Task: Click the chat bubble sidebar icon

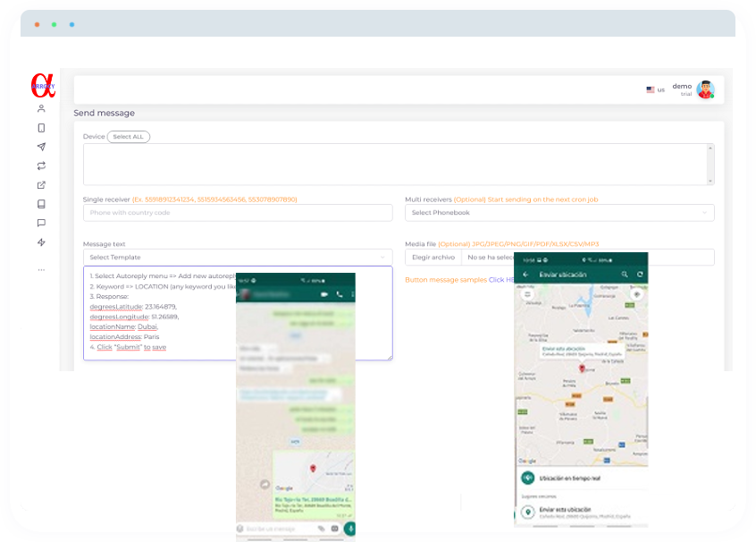Action: click(41, 224)
